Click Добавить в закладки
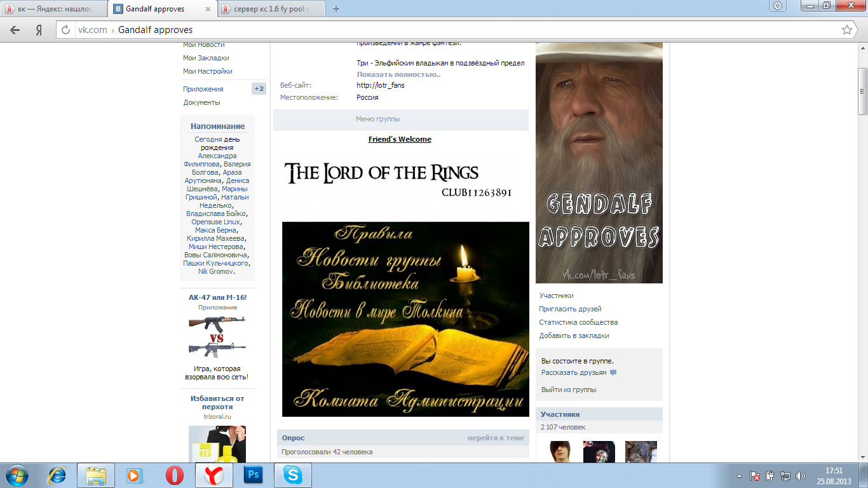This screenshot has width=868, height=488. 574,335
